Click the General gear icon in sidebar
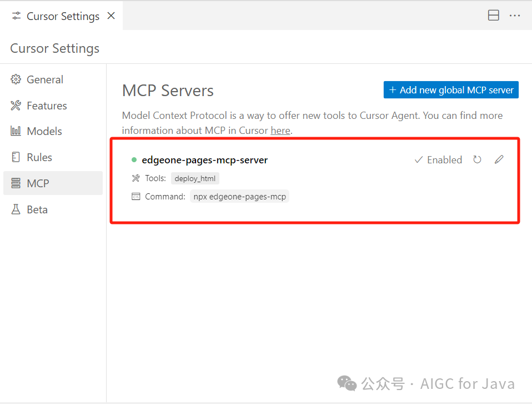The image size is (532, 405). pos(16,79)
